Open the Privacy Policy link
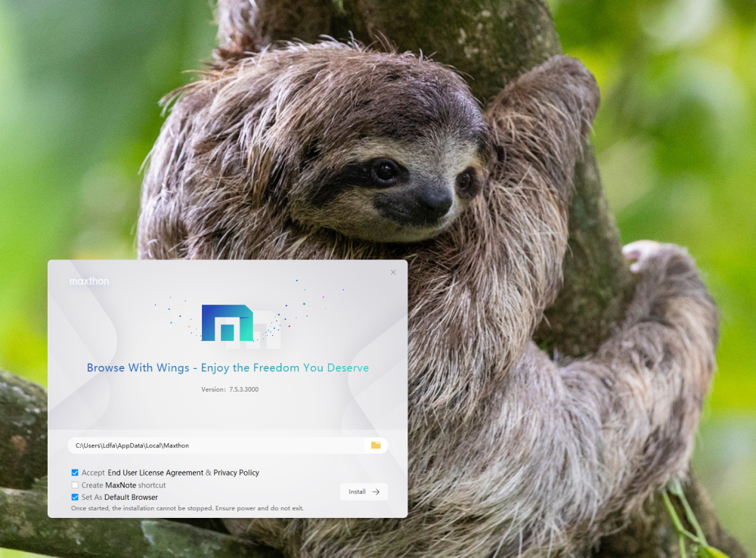This screenshot has height=558, width=756. (x=236, y=473)
